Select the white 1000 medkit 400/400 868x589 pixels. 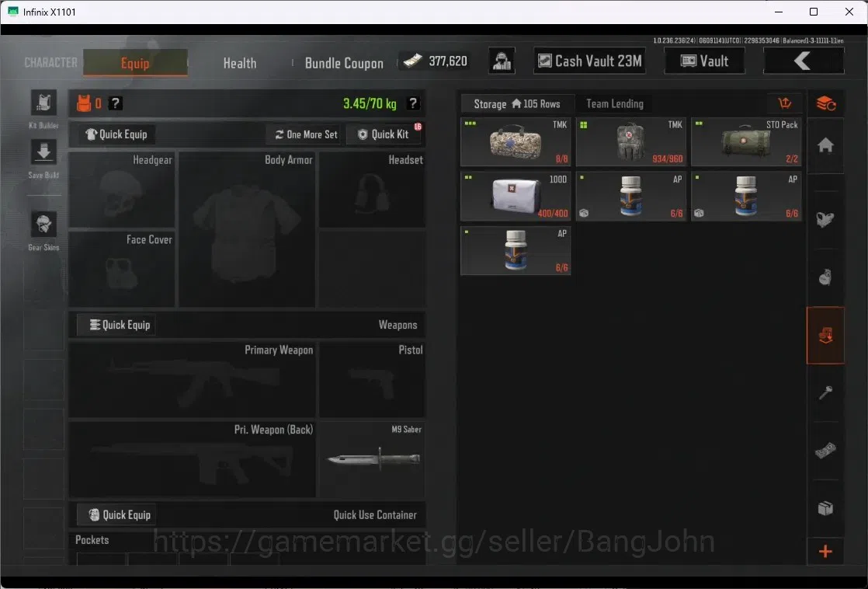coord(516,196)
